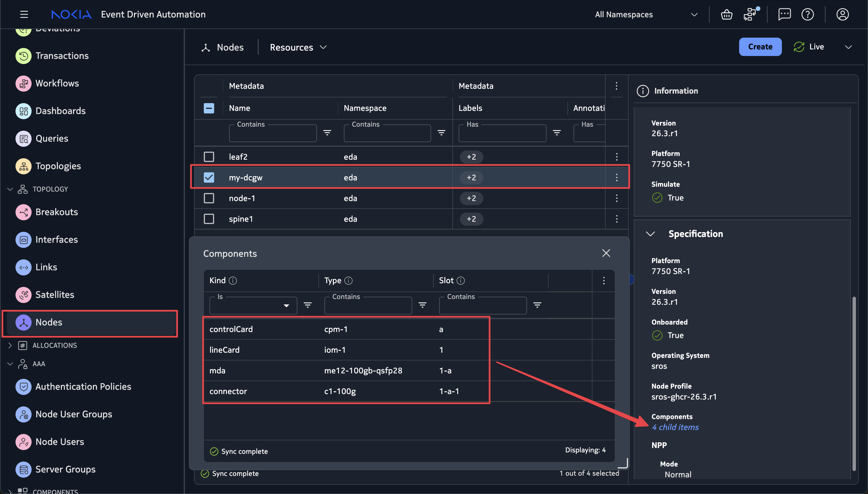Select the node-1 row checkbox
The width and height of the screenshot is (868, 494).
coord(209,198)
